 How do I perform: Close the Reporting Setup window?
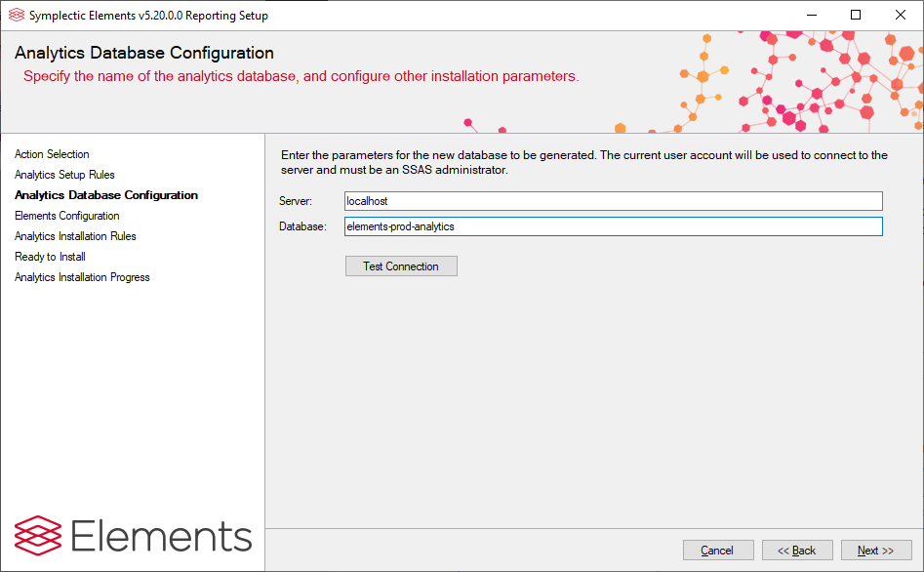pyautogui.click(x=901, y=16)
